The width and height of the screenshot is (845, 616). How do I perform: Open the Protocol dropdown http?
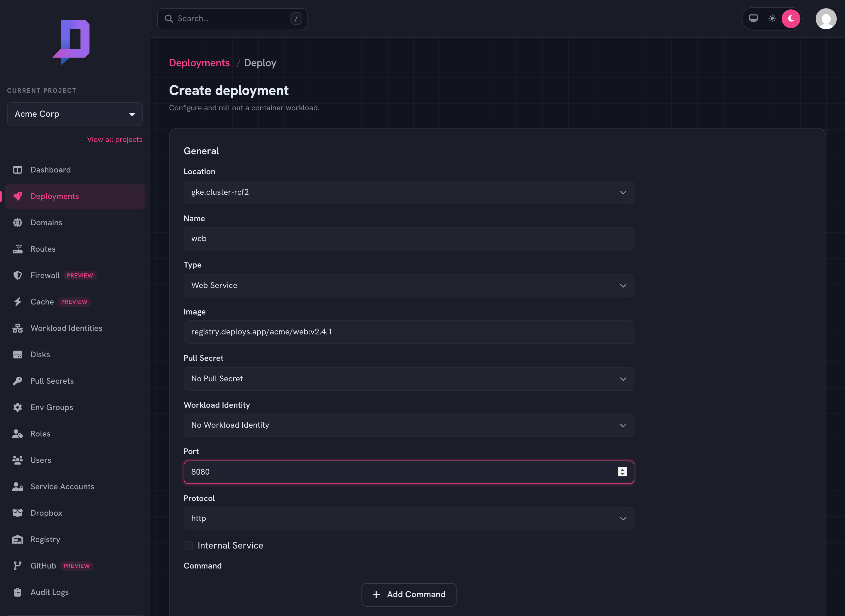[x=409, y=518]
